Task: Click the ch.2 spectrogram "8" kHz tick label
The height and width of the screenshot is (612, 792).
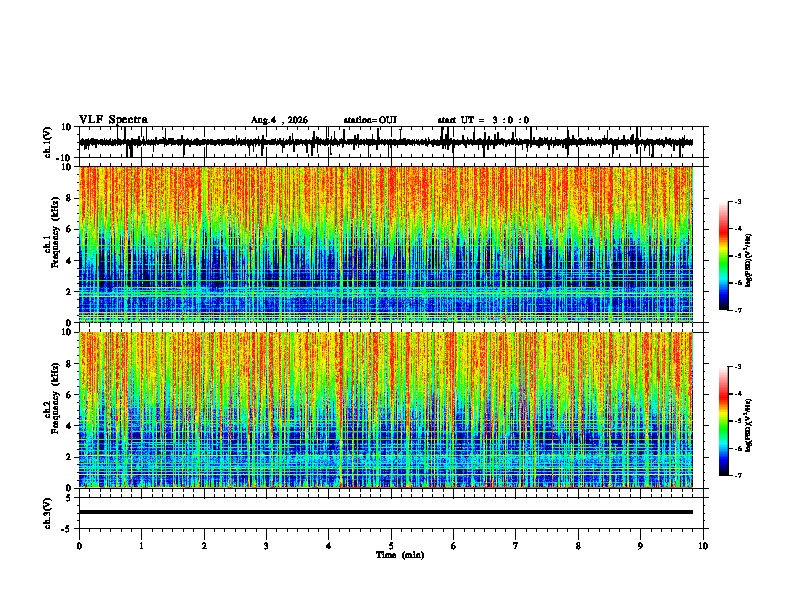Action: (x=70, y=364)
